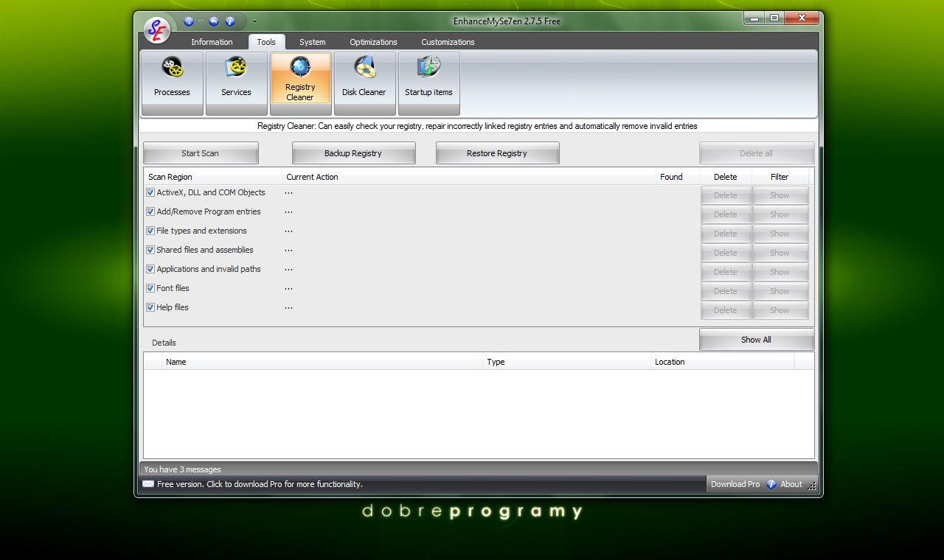Click Download Pro in status bar
Image resolution: width=944 pixels, height=560 pixels.
(735, 484)
